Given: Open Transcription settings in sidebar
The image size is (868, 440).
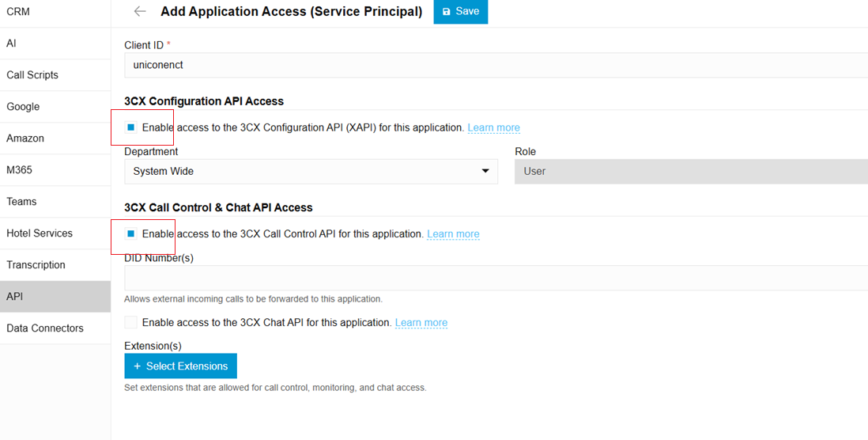Looking at the screenshot, I should (36, 265).
